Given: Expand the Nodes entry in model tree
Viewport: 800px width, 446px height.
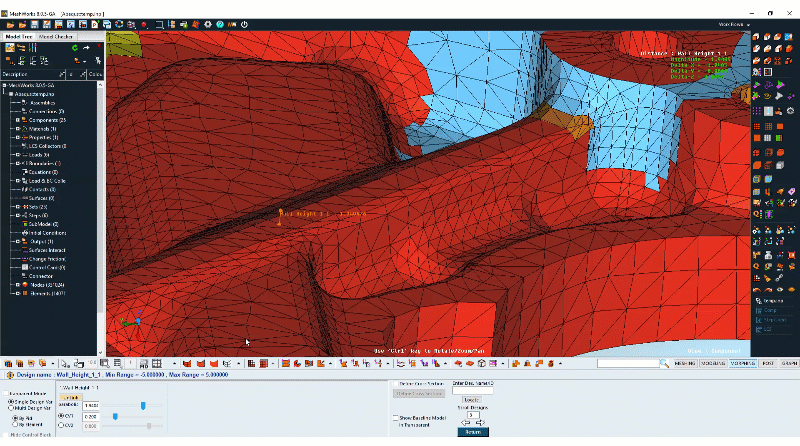Looking at the screenshot, I should [11, 285].
